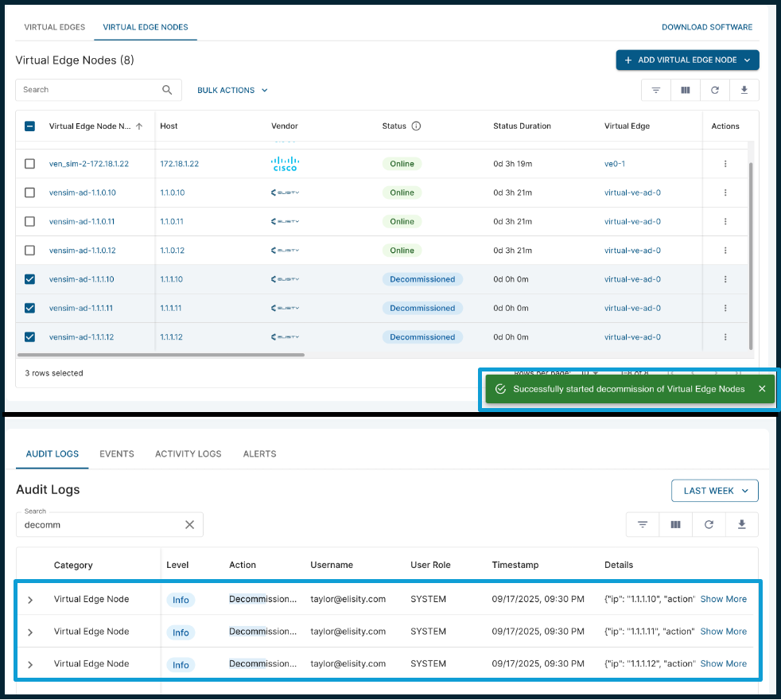Download the Virtual Edge Nodes list
The height and width of the screenshot is (700, 781).
pos(744,90)
